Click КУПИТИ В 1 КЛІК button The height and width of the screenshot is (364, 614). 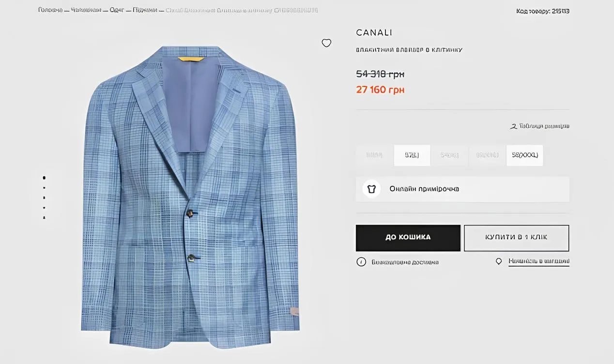516,238
